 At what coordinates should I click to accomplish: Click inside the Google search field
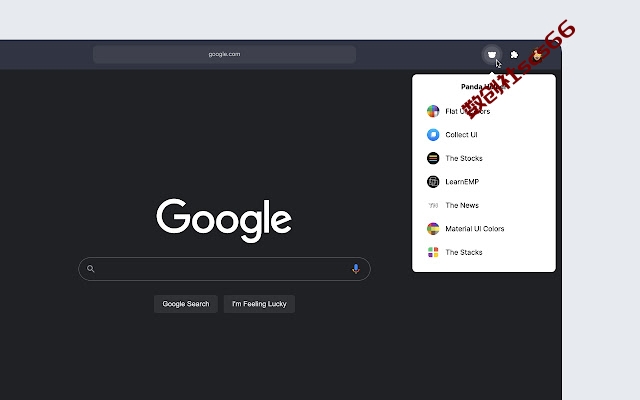point(224,269)
